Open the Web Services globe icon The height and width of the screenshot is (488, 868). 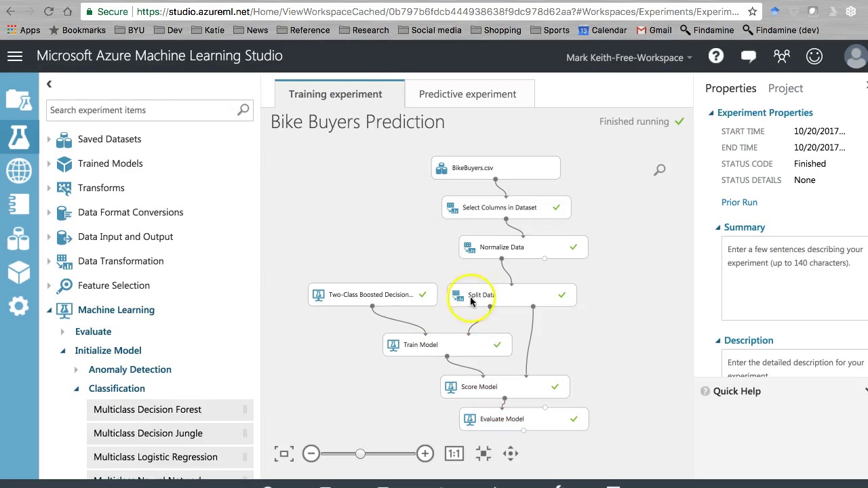click(x=19, y=171)
